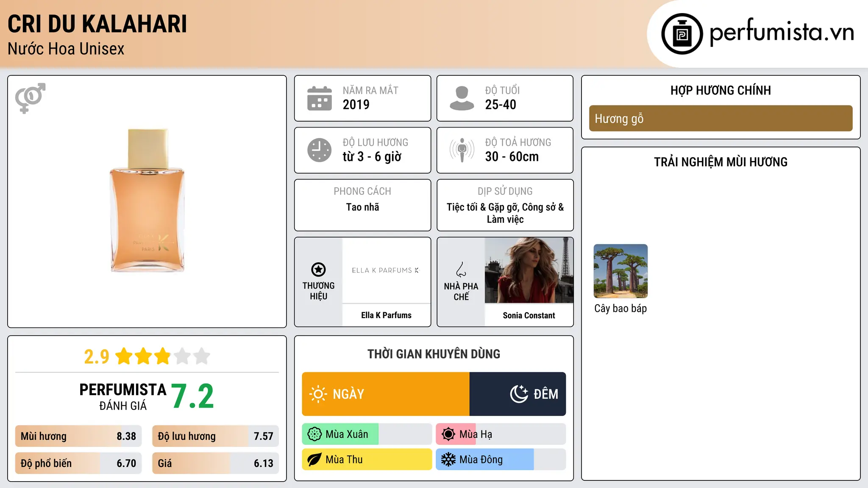This screenshot has width=868, height=488.
Task: Open the Cri du Kalahari bottle image
Action: click(147, 200)
